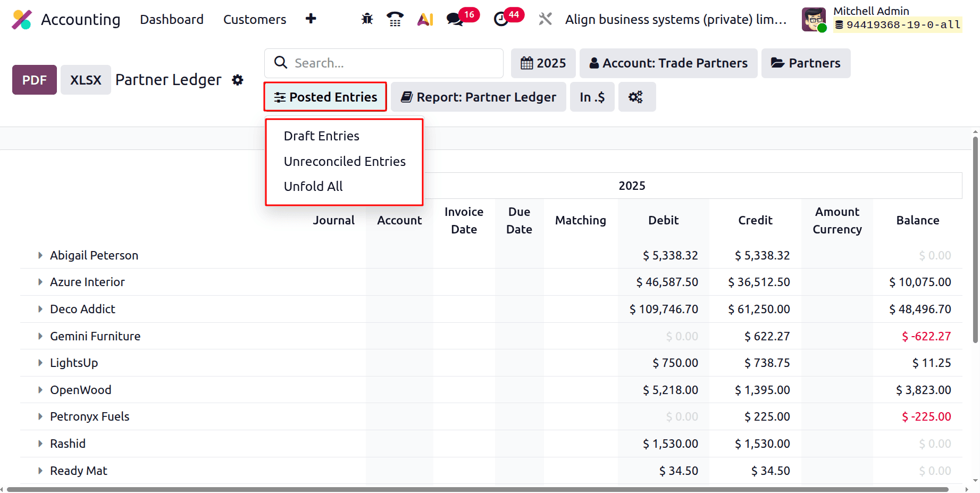Click Deco Addict debit $ 109,746.70
Image resolution: width=980 pixels, height=493 pixels.
tap(664, 310)
